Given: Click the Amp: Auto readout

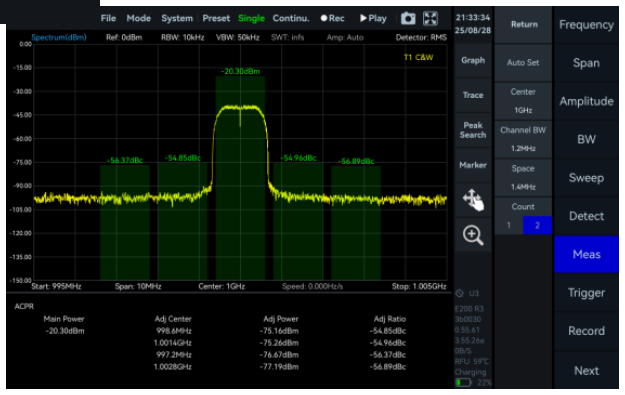Looking at the screenshot, I should click(x=345, y=37).
